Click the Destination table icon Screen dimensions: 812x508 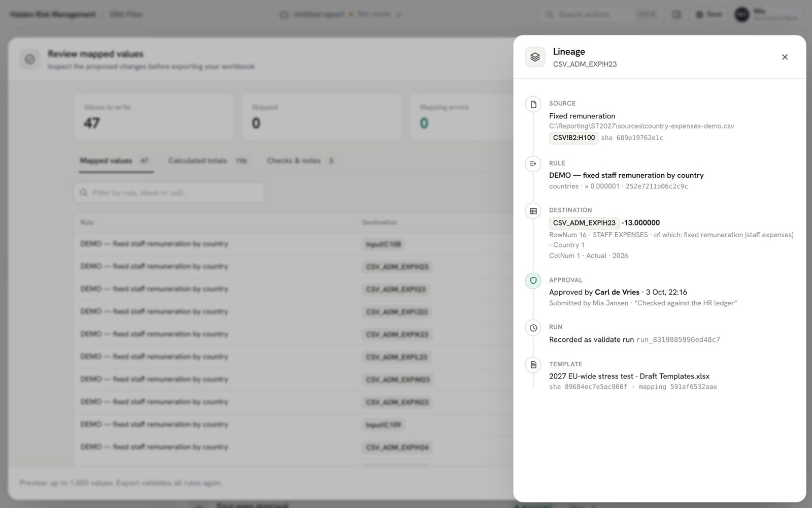click(533, 211)
